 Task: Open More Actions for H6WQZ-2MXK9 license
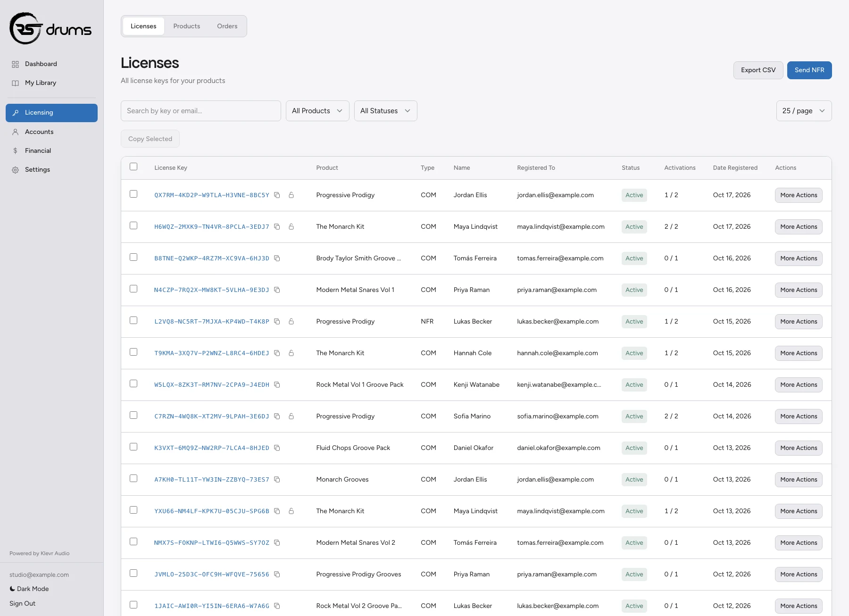(x=799, y=227)
